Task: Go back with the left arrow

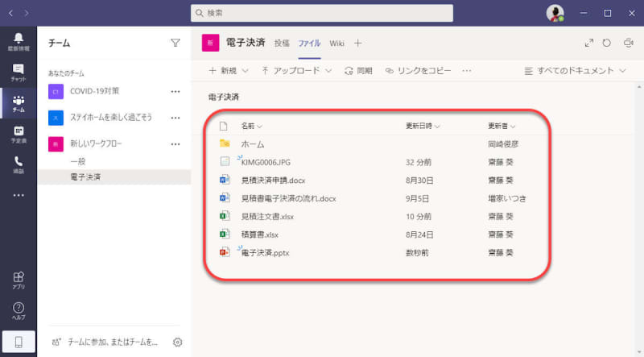Action: tap(10, 13)
